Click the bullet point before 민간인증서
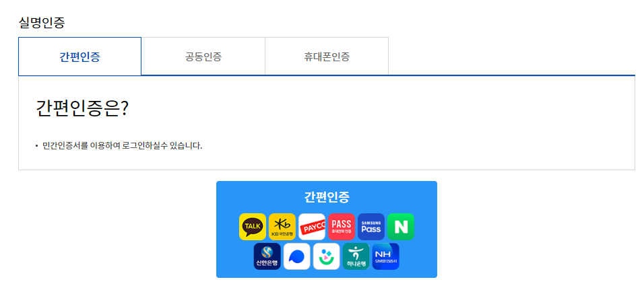 click(x=36, y=146)
